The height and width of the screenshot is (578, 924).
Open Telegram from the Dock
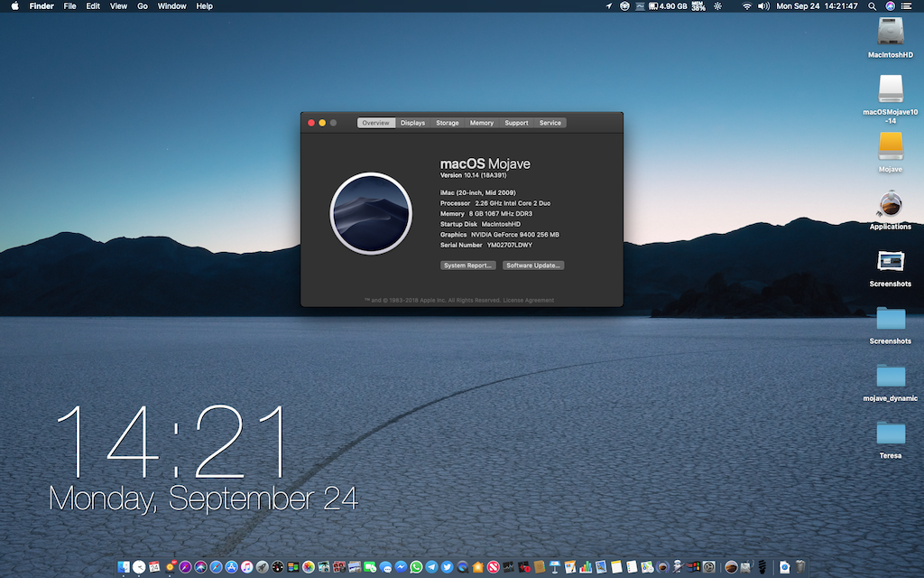pos(431,567)
